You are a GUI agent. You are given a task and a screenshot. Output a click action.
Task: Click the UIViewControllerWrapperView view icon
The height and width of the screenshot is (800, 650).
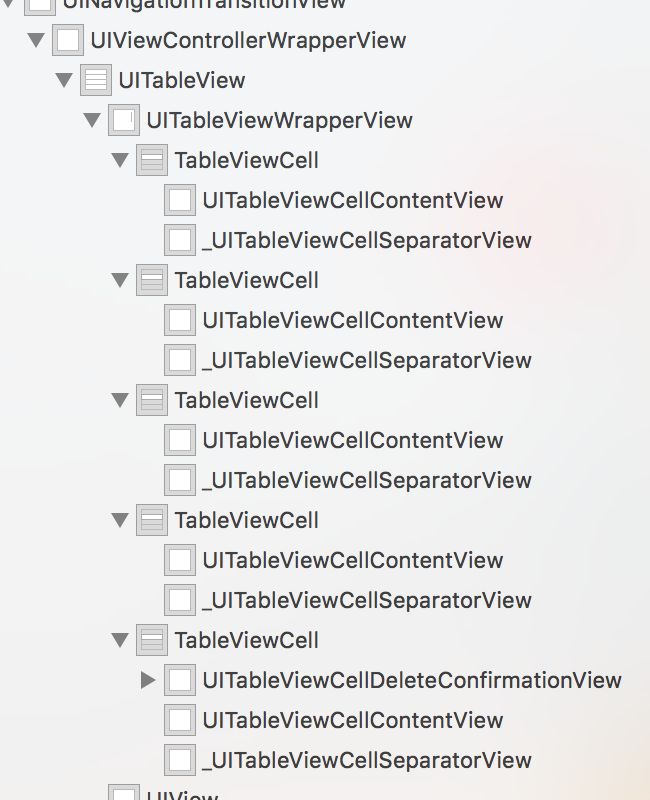click(x=68, y=40)
